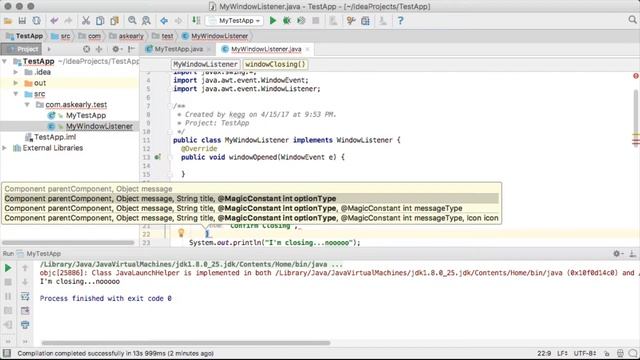640x360 pixels.
Task: Open Find using the magnifier toolbar icon
Action: [x=132, y=21]
